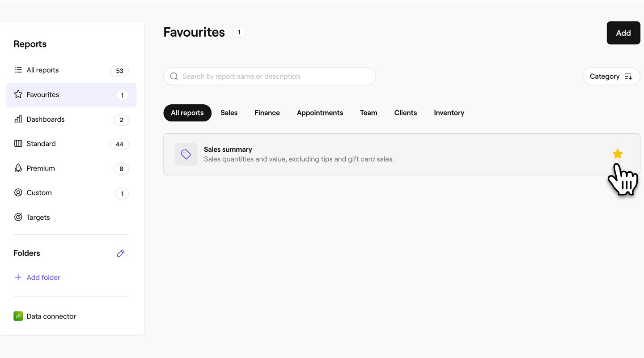Edit folders using the pencil icon
The width and height of the screenshot is (644, 358).
(120, 253)
